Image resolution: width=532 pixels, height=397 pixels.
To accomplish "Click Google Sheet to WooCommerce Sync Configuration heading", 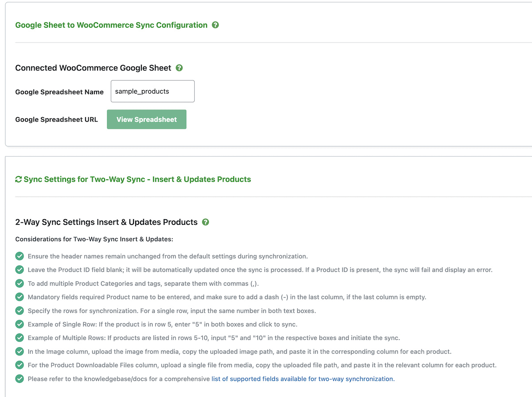I will (111, 25).
